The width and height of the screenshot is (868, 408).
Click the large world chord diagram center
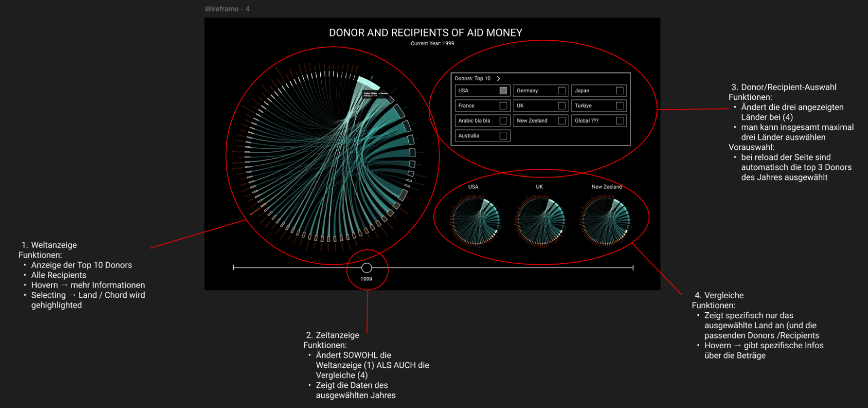329,155
